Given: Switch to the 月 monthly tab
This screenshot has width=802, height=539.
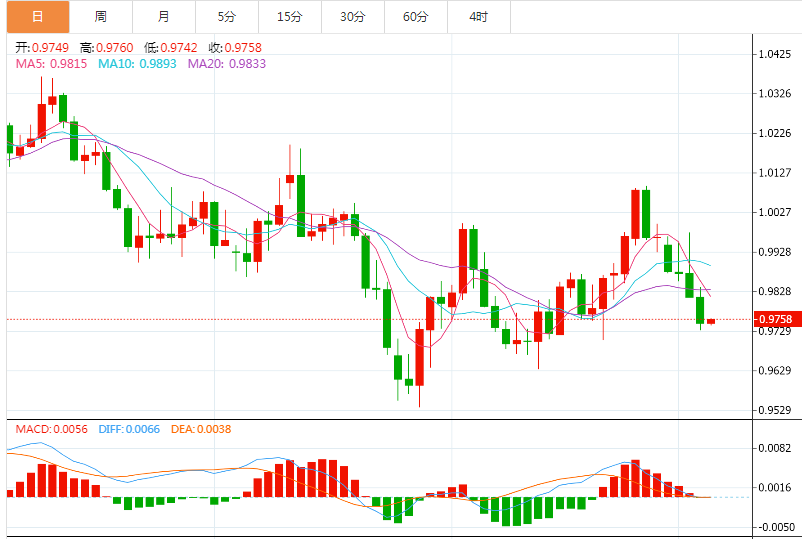Looking at the screenshot, I should tap(164, 17).
